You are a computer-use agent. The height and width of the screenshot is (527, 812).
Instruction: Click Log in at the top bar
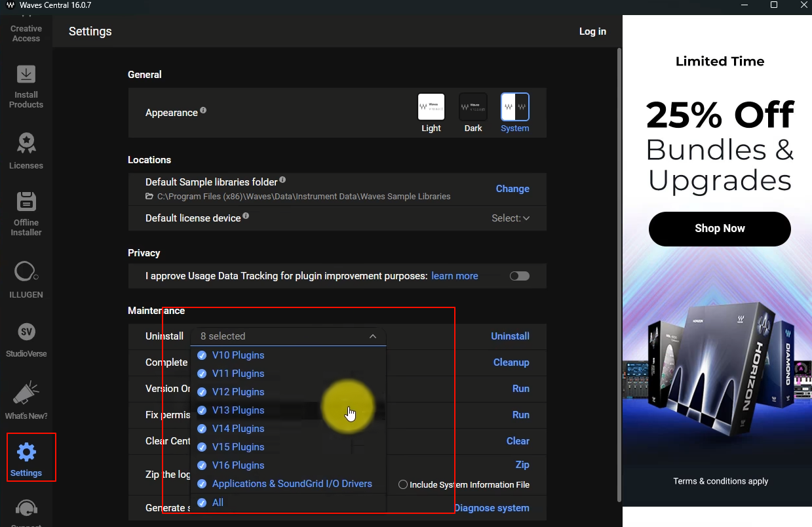point(592,31)
